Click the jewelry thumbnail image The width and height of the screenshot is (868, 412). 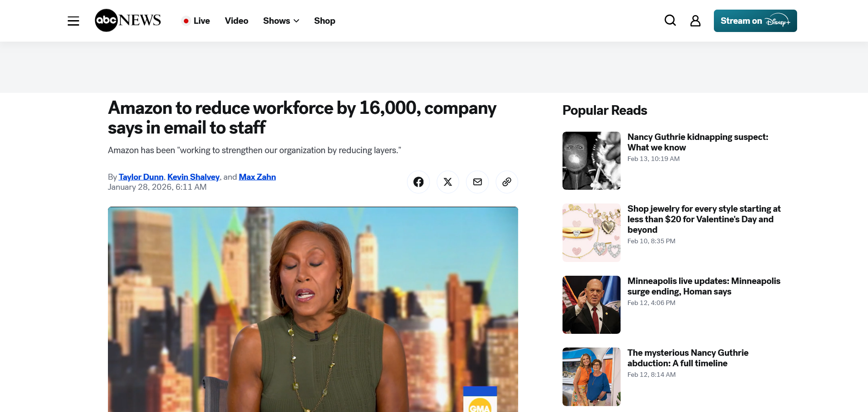tap(591, 233)
